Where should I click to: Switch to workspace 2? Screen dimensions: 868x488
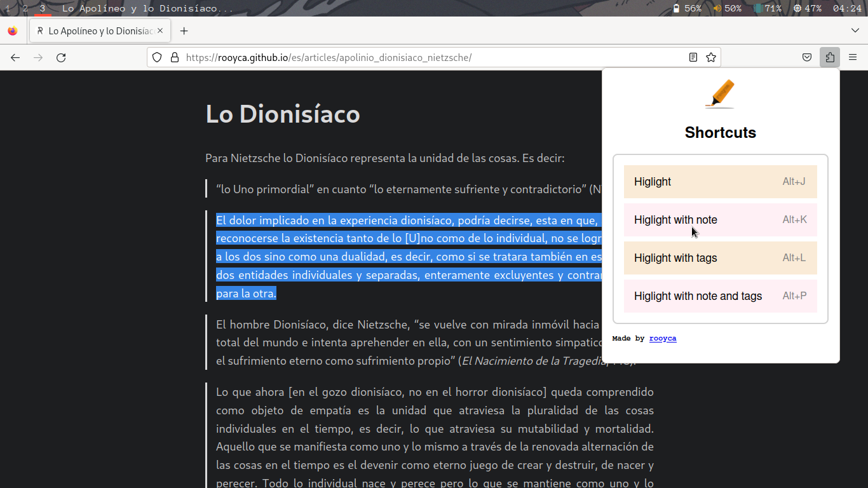[x=25, y=8]
